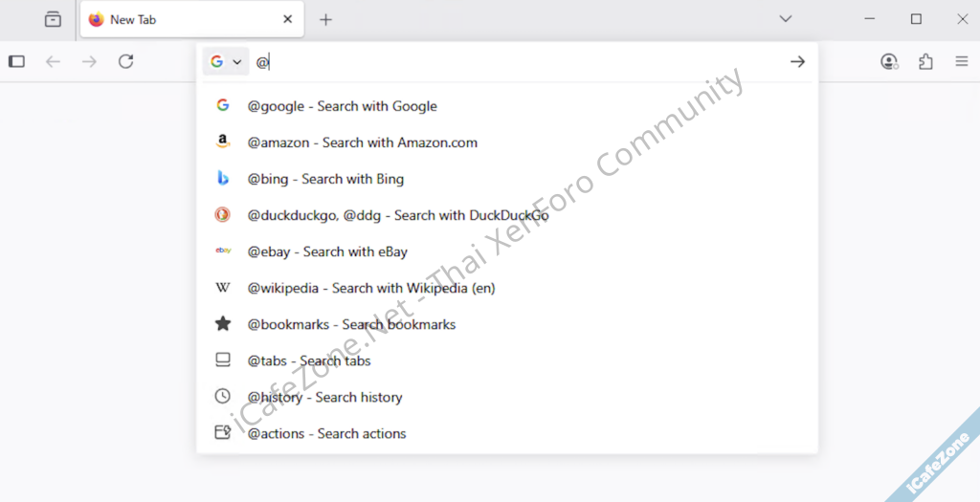Choose @google - Search with Google
The height and width of the screenshot is (502, 980).
(507, 106)
